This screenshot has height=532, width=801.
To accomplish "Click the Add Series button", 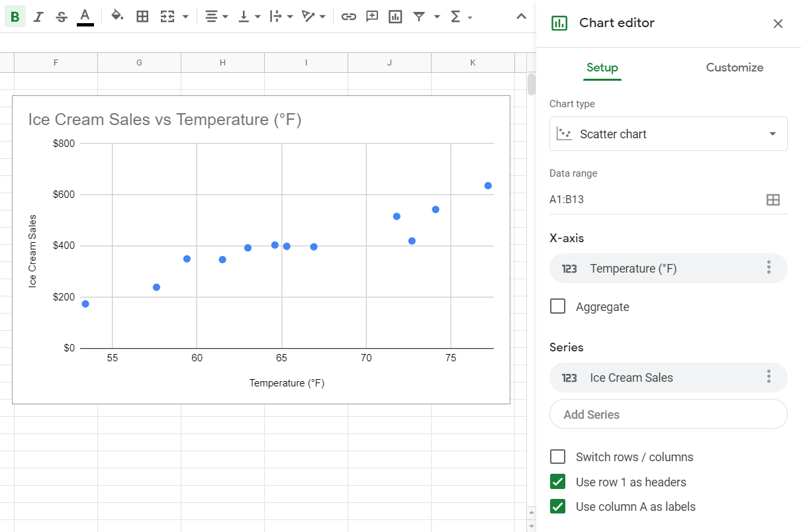I will point(668,414).
